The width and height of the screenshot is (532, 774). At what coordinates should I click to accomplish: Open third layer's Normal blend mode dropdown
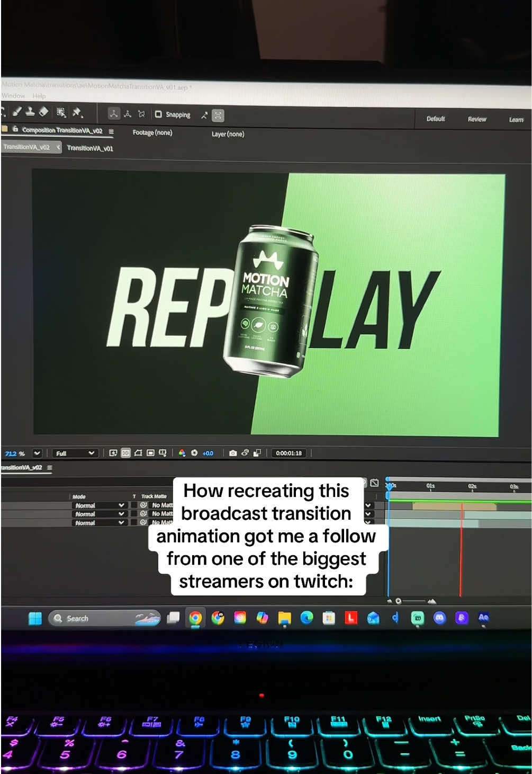coord(100,522)
